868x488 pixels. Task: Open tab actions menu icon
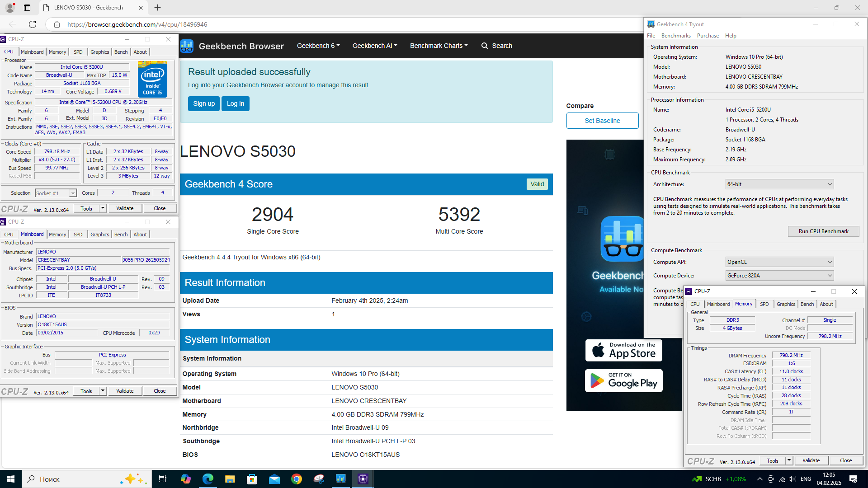27,8
